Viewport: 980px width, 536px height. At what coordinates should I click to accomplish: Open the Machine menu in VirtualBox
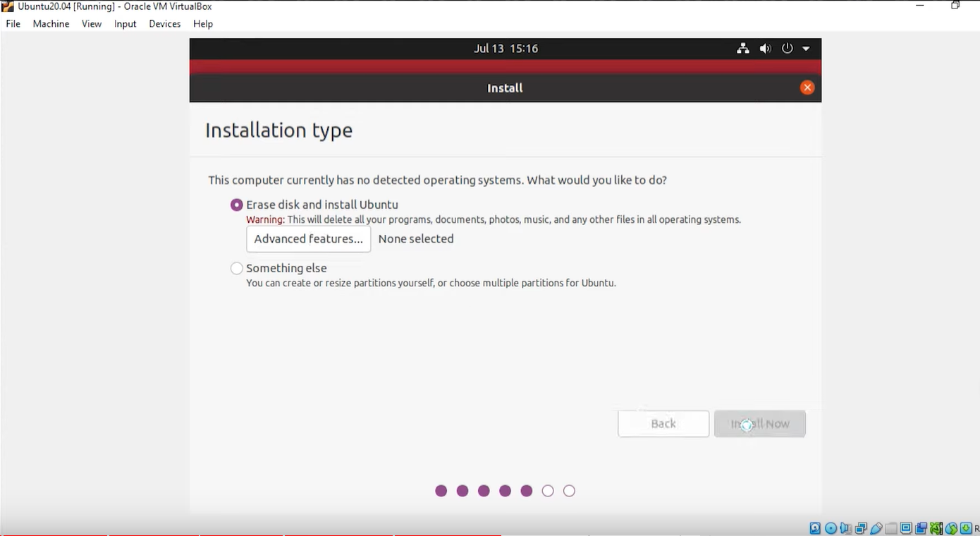(51, 23)
